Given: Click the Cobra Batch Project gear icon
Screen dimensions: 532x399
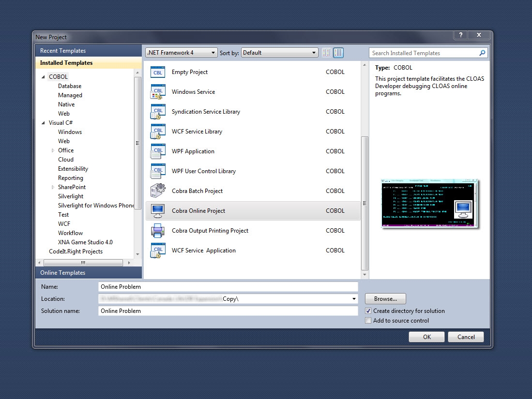Looking at the screenshot, I should [158, 191].
